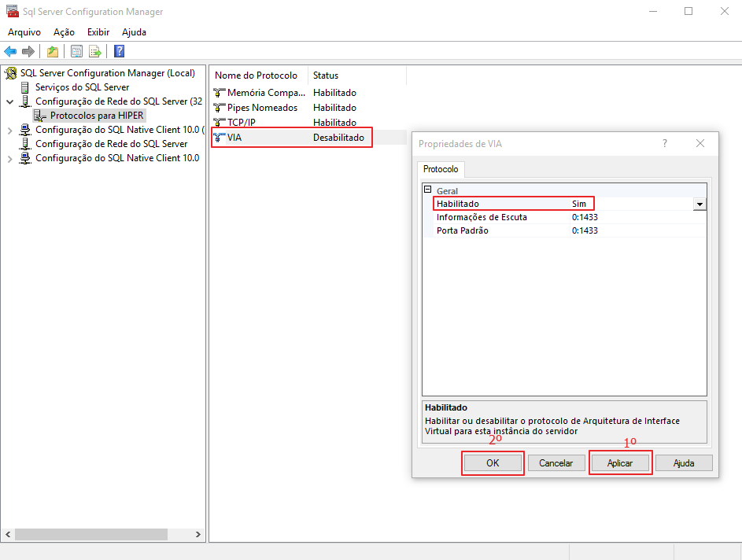Select Serviços do SQL Server in the tree
This screenshot has width=742, height=560.
[x=82, y=87]
